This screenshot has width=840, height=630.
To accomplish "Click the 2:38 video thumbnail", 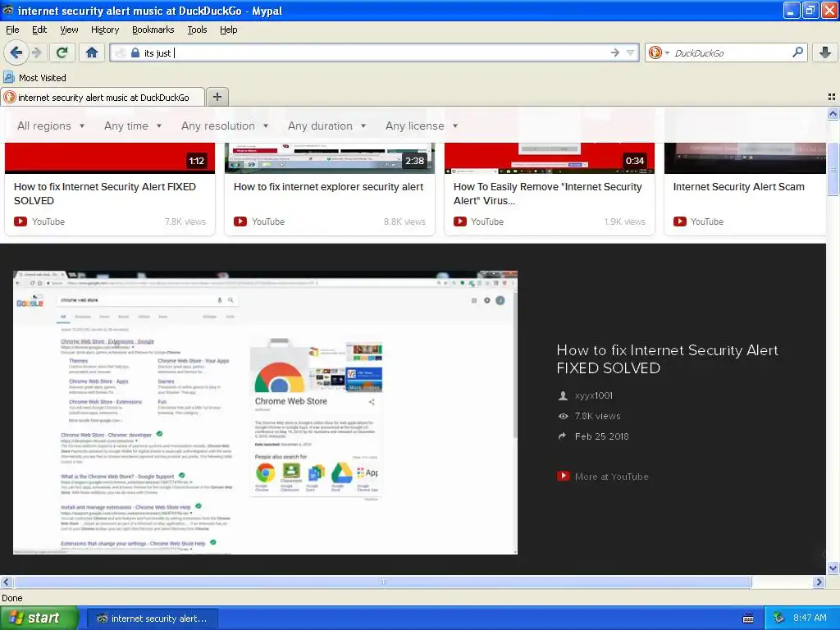I will coord(330,158).
